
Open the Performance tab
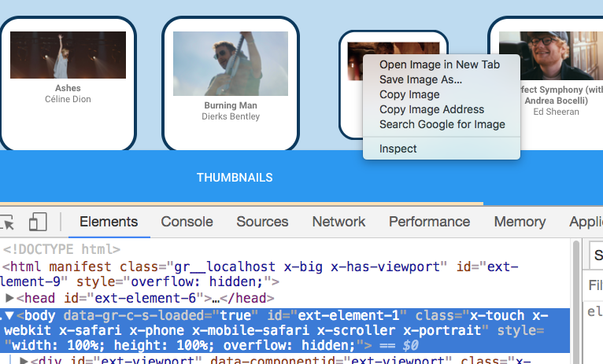tap(429, 222)
